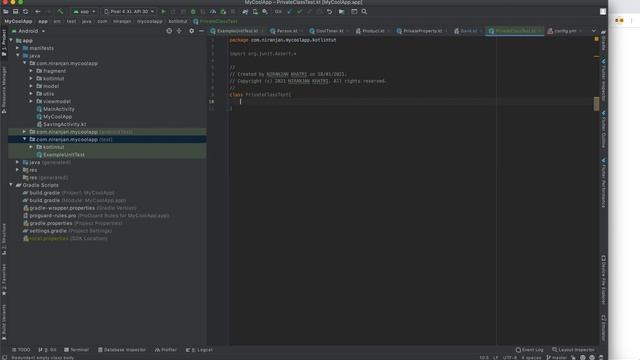This screenshot has height=360, width=640.
Task: Sync project with file system
Action: (x=25, y=12)
